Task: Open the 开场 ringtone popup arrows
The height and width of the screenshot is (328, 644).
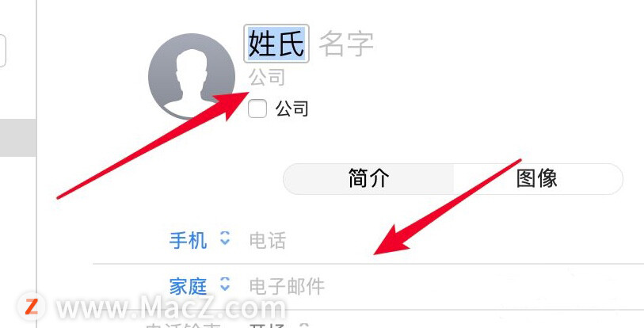Action: (303, 326)
